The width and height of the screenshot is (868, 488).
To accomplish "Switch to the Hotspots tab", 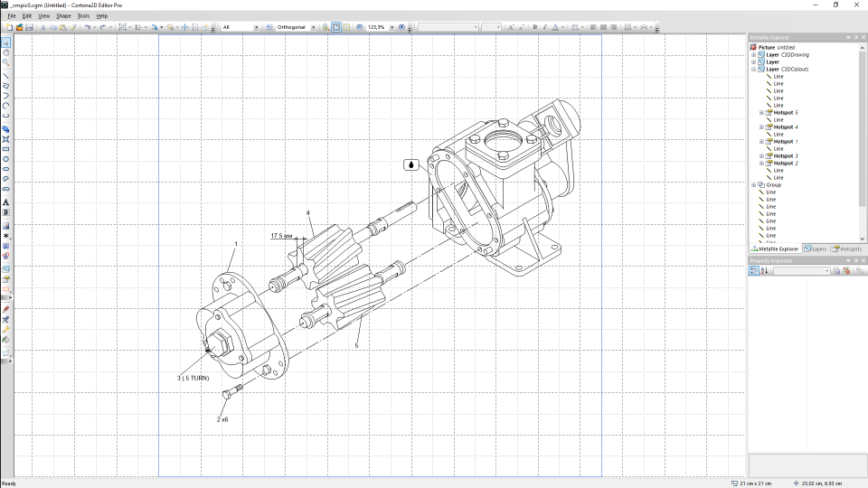I will 847,249.
